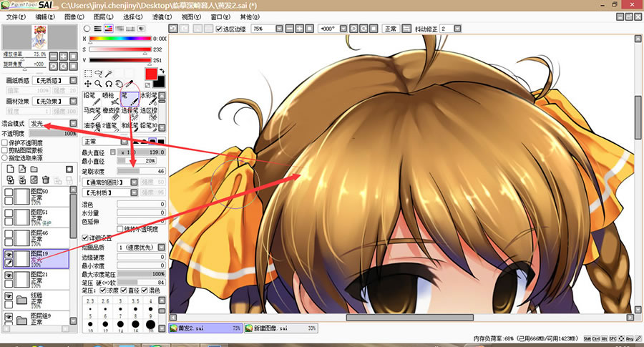Screen dimensions: 644x347
Task: Open the 混合模式 blending mode dropdown
Action: click(73, 123)
